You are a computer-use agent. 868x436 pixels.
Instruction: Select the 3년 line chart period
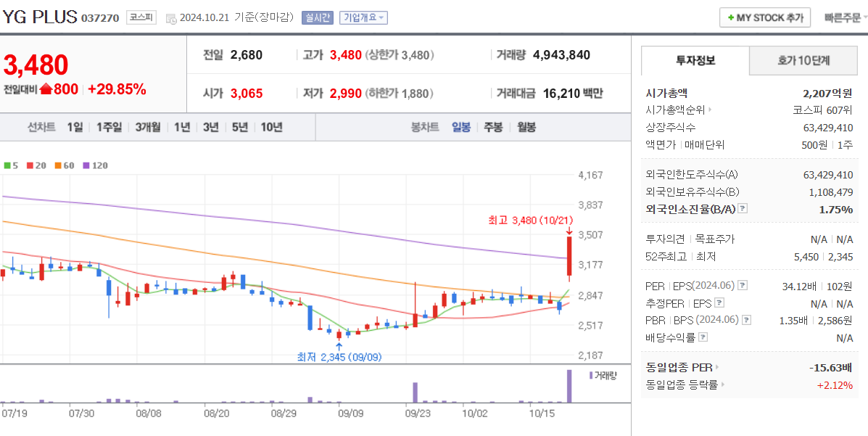[210, 128]
